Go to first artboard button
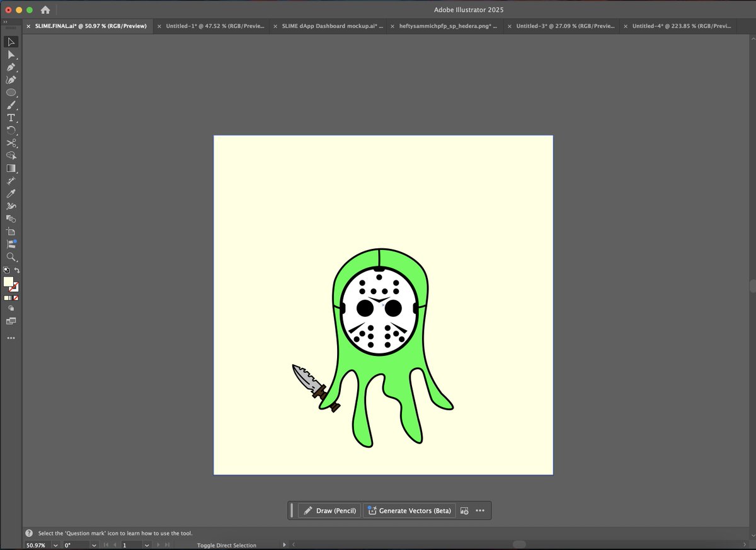 point(106,545)
